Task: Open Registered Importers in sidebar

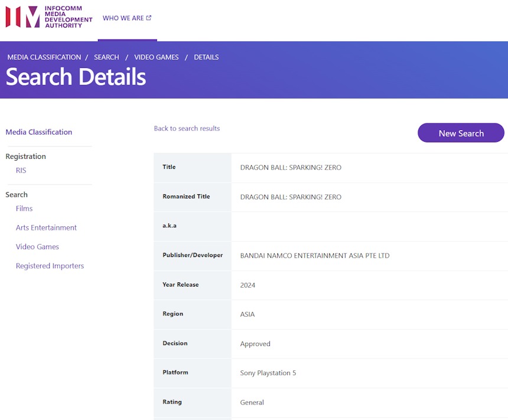Action: click(50, 266)
